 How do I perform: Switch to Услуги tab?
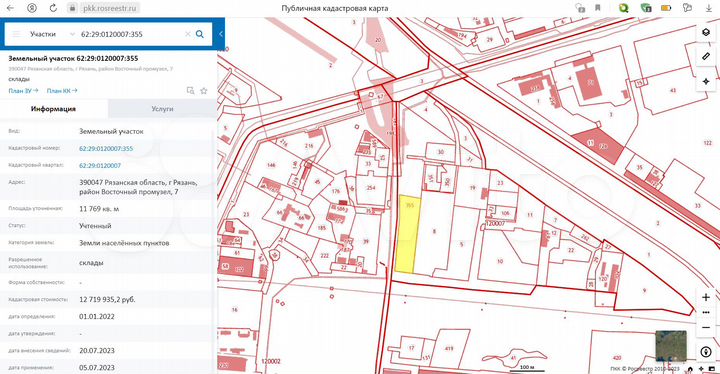(162, 109)
